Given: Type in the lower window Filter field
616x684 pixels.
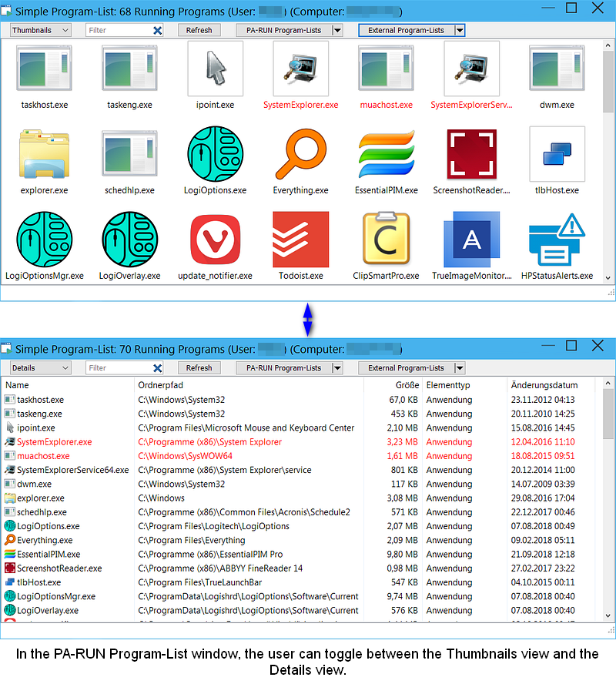Looking at the screenshot, I should pyautogui.click(x=119, y=368).
